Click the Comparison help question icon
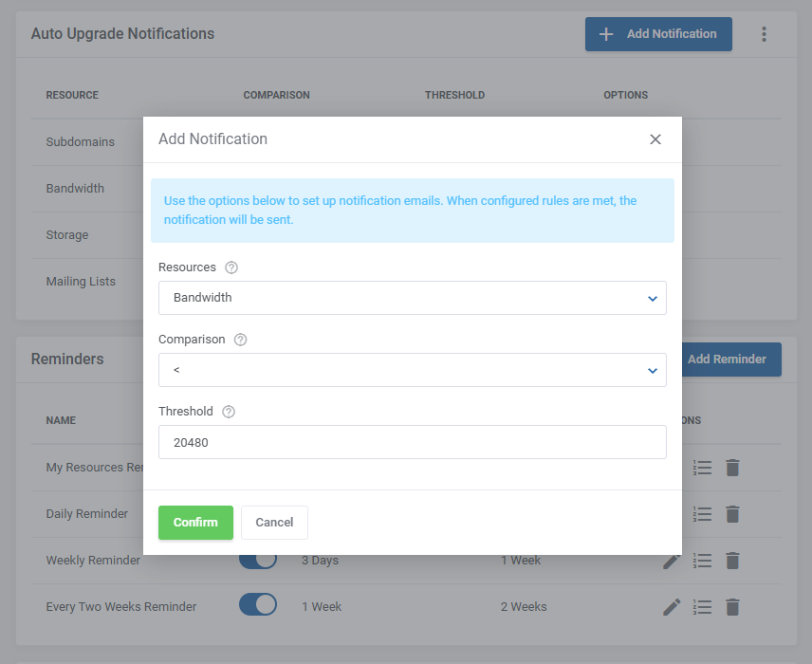 point(240,340)
